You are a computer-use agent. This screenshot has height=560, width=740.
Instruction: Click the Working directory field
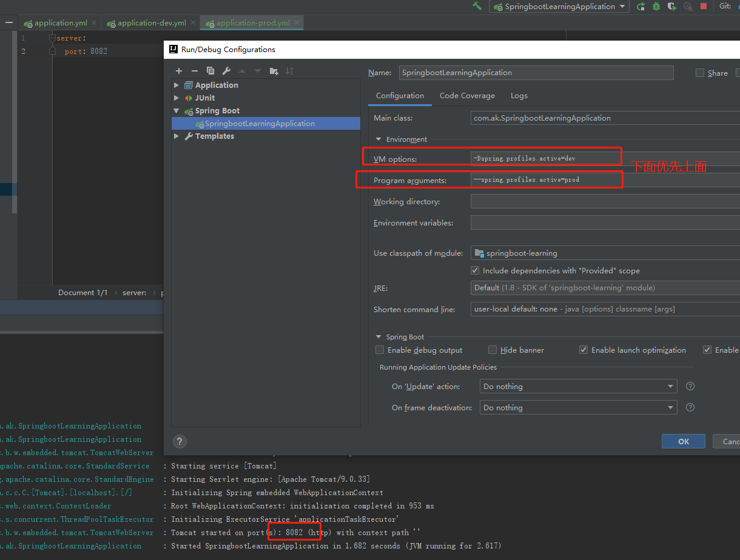[605, 201]
